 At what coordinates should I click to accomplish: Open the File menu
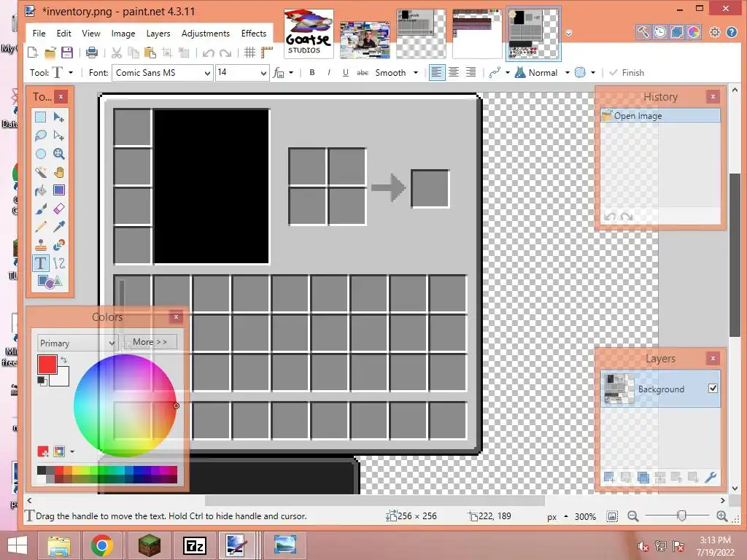[39, 34]
